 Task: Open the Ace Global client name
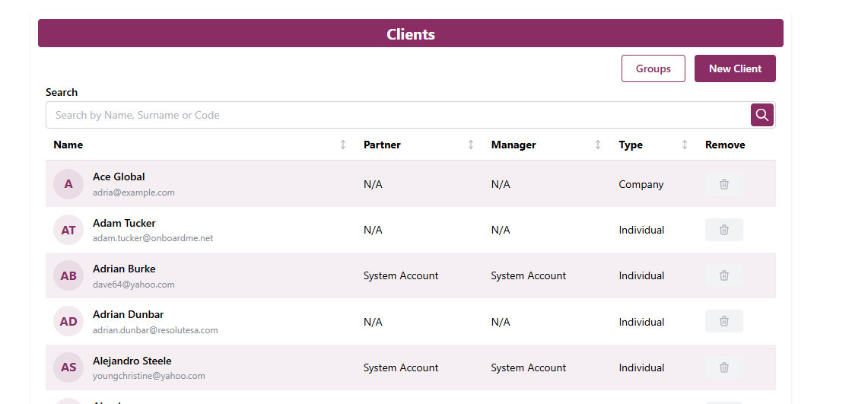(119, 177)
